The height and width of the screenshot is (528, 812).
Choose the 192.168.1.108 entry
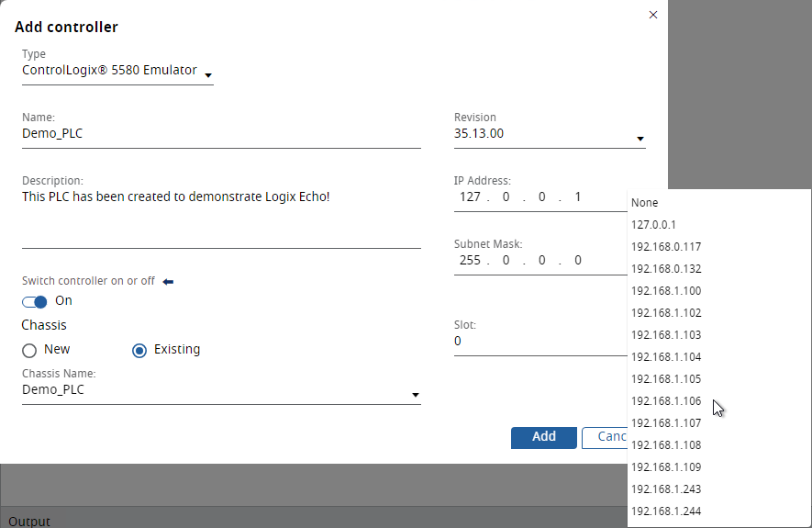pyautogui.click(x=719, y=445)
